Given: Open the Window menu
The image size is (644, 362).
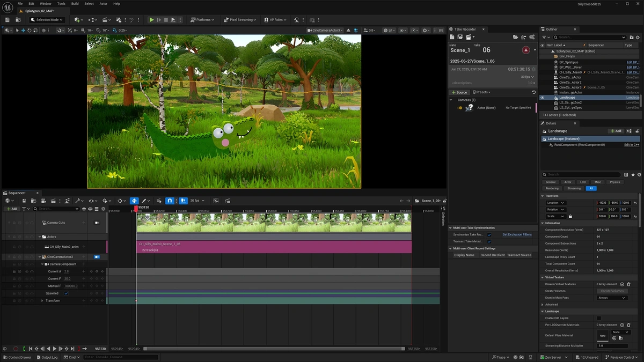Looking at the screenshot, I should pyautogui.click(x=45, y=3).
